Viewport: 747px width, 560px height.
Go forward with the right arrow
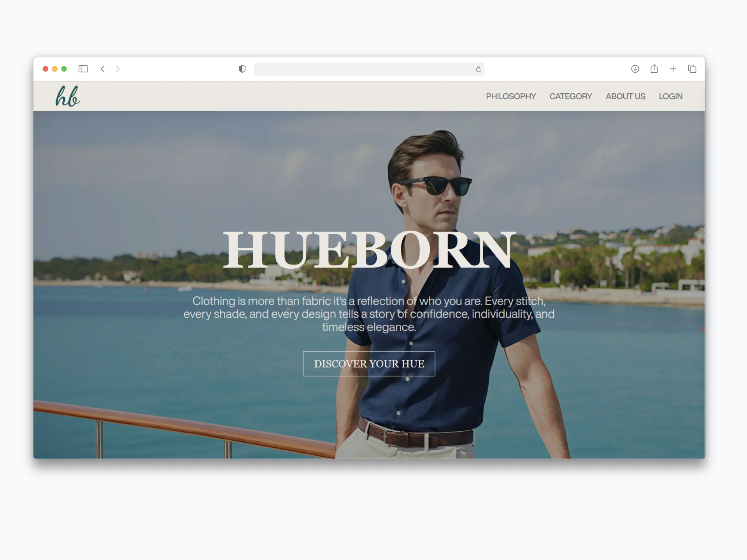(x=117, y=69)
